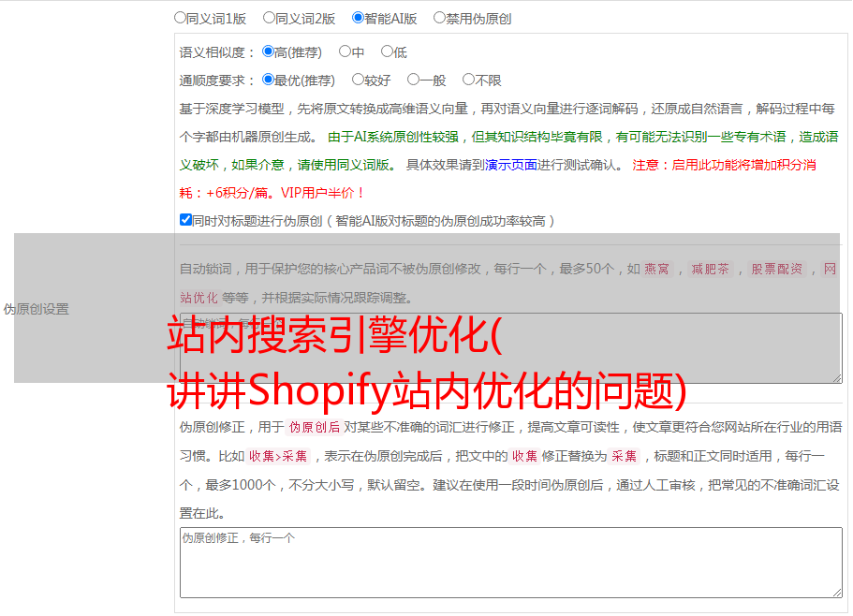Screen dimensions: 853x616
Task: Click the 收集>采集 example tag
Action: tap(278, 456)
